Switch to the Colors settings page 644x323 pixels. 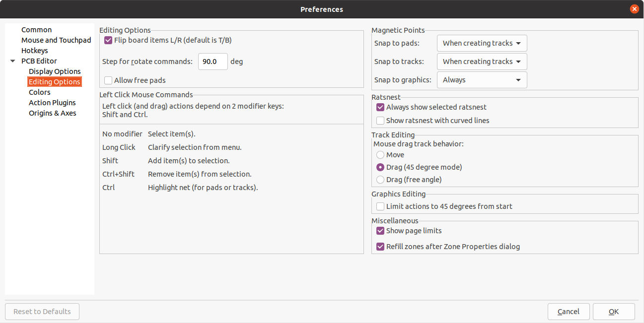39,92
